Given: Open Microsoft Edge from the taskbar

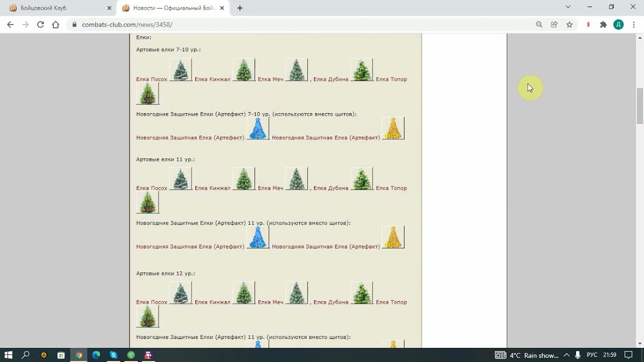Looking at the screenshot, I should [96, 355].
